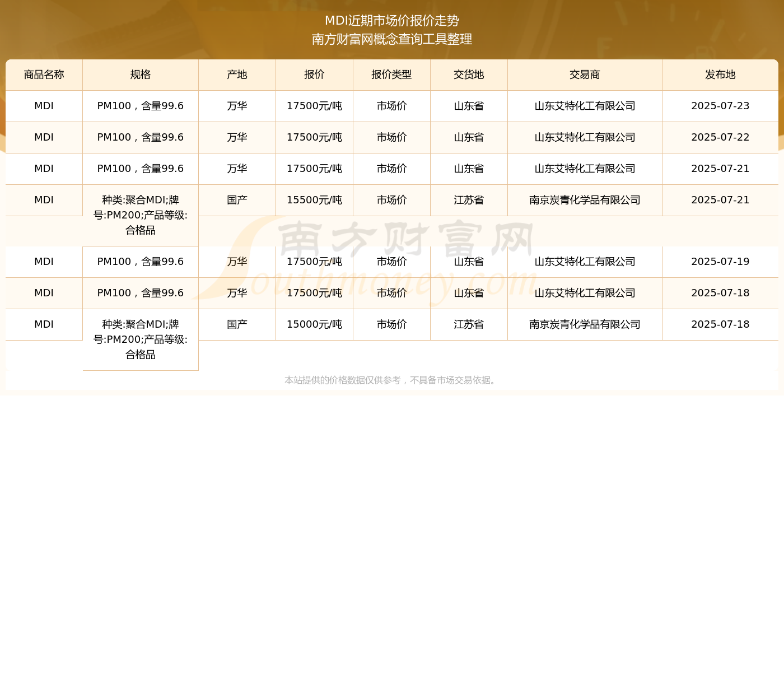Viewport: 784px width, 675px height.
Task: Click the 商品名称 column header
Action: coord(44,75)
